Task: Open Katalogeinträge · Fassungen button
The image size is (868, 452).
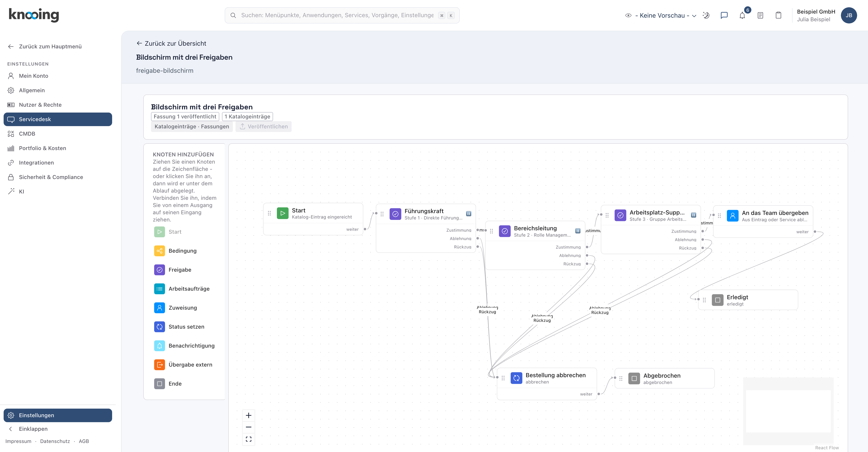Action: point(192,127)
